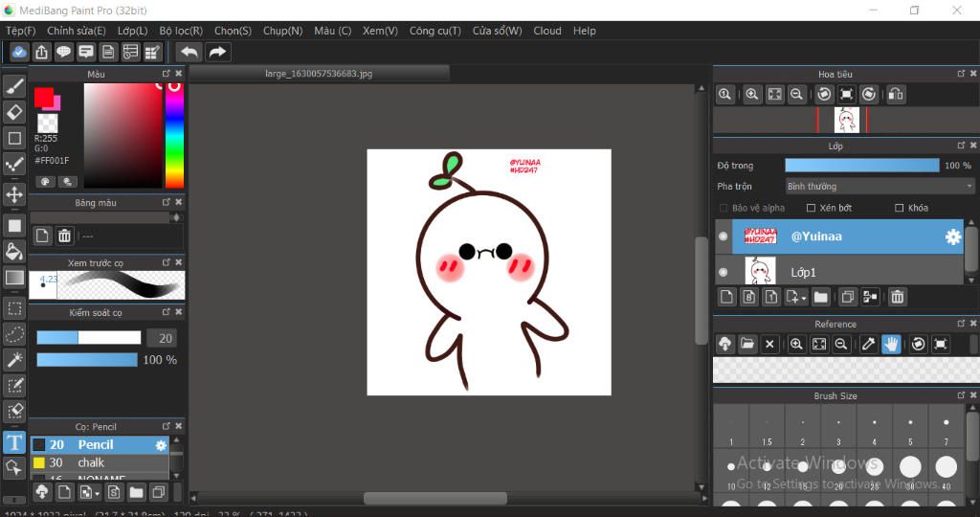Select the Brush tool in left toolbar

point(14,85)
